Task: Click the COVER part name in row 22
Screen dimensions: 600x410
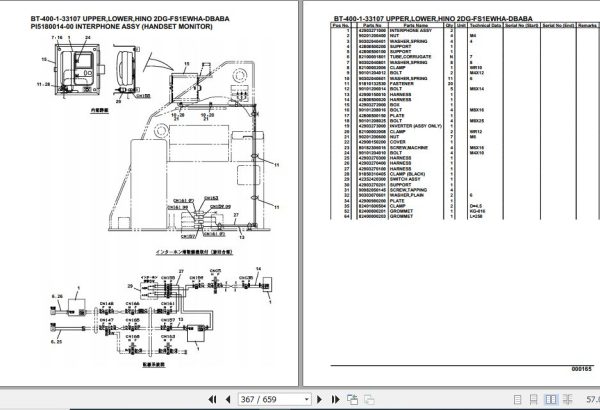Action: point(398,142)
